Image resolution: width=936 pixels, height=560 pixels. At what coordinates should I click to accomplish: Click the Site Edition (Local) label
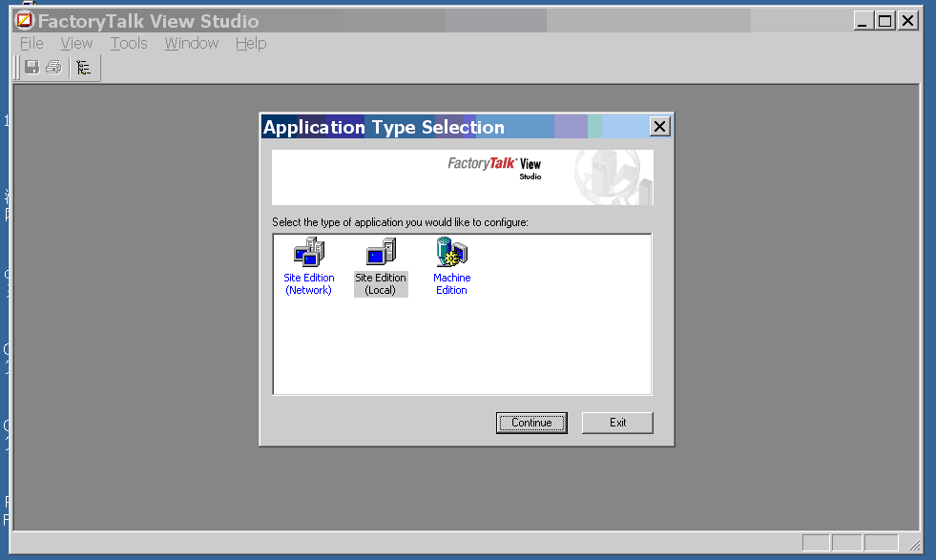click(381, 284)
